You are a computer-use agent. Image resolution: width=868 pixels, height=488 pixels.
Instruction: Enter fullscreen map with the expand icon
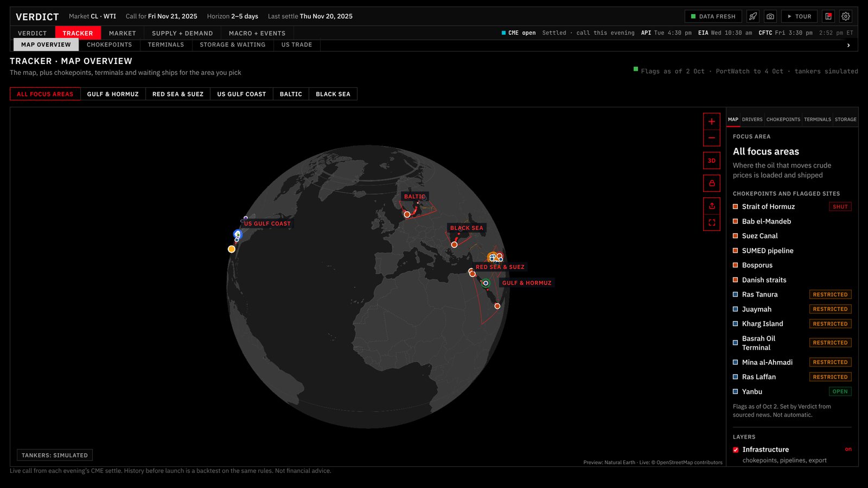point(712,222)
